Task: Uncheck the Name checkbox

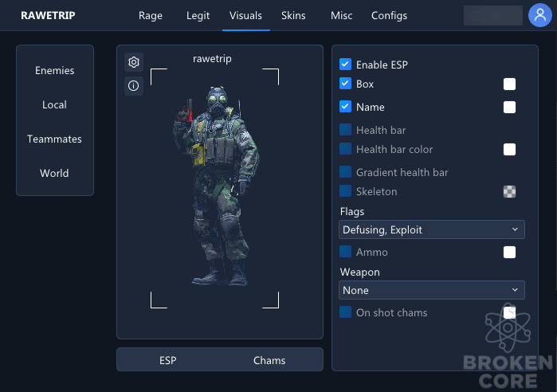Action: tap(345, 107)
